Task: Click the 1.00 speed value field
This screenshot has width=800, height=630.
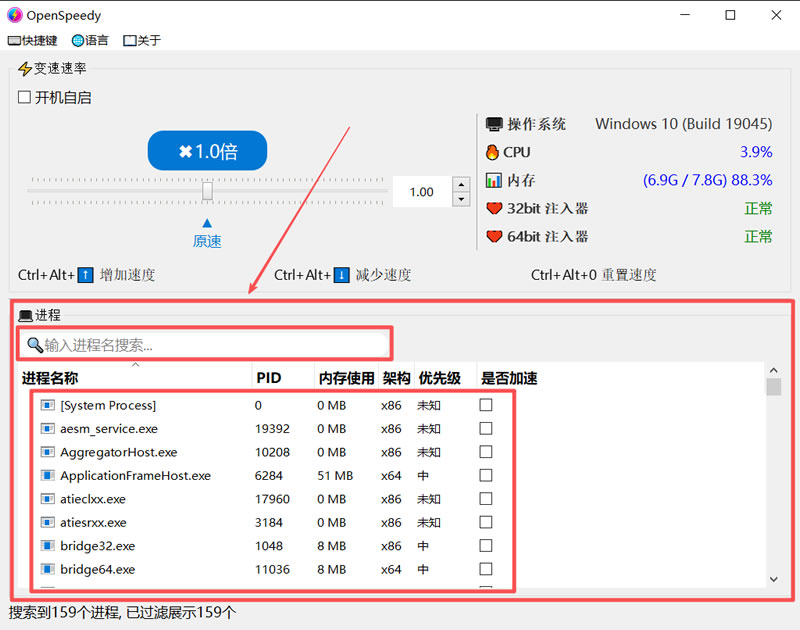Action: tap(421, 192)
